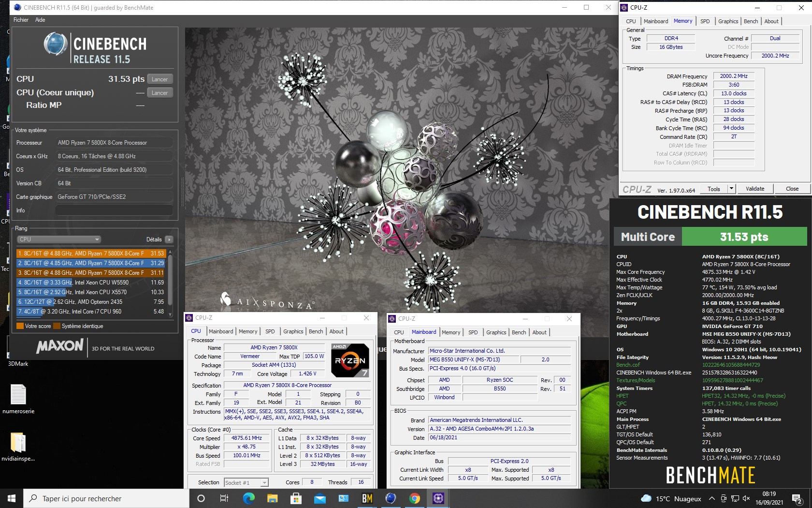Image resolution: width=812 pixels, height=508 pixels.
Task: Click the Close button in CPU-Z
Action: tap(792, 189)
